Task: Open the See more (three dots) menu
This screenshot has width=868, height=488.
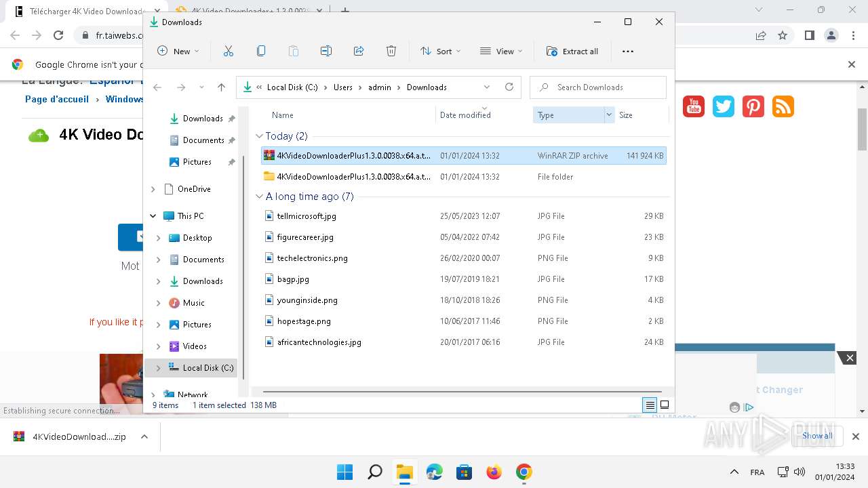Action: pos(628,51)
